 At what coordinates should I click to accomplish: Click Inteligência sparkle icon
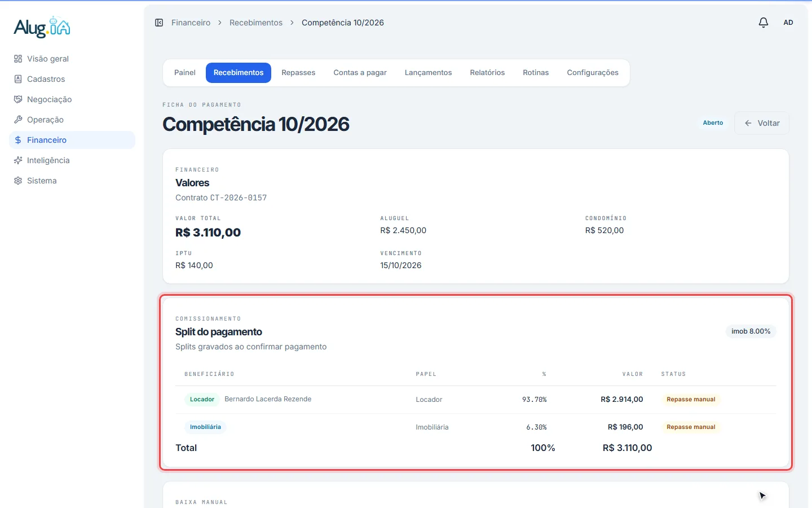[x=18, y=160]
